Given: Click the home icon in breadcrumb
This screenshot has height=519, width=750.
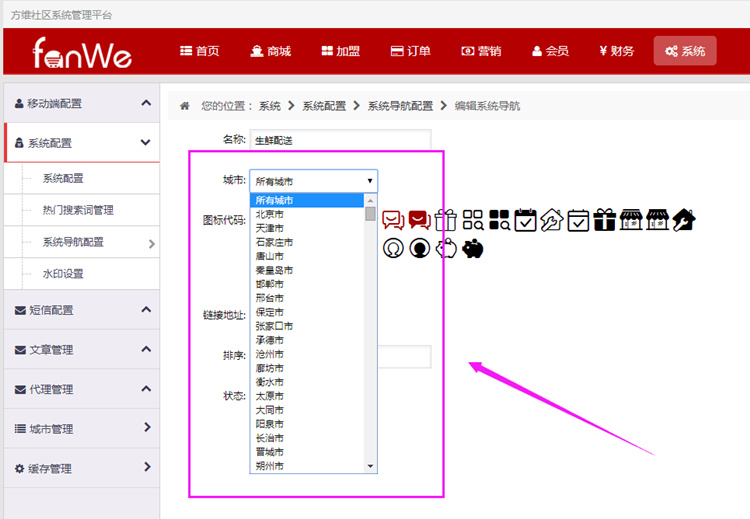Looking at the screenshot, I should (185, 106).
